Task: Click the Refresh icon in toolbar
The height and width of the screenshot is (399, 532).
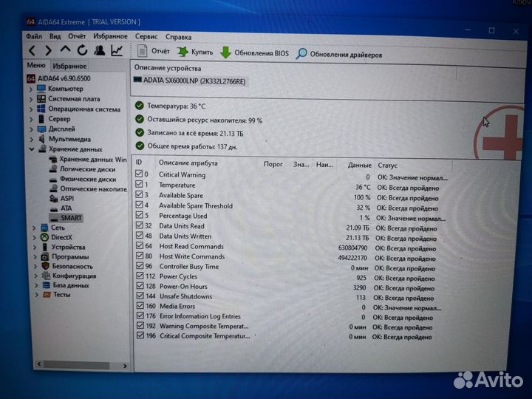Action: [82, 51]
